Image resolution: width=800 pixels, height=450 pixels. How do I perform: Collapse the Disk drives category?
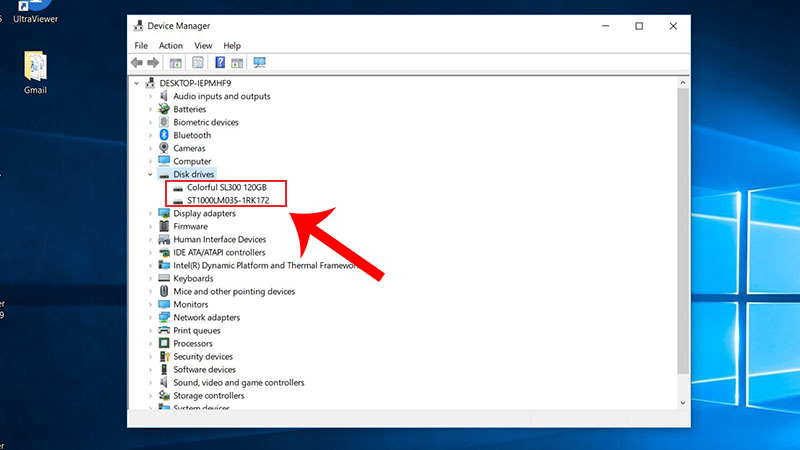151,175
